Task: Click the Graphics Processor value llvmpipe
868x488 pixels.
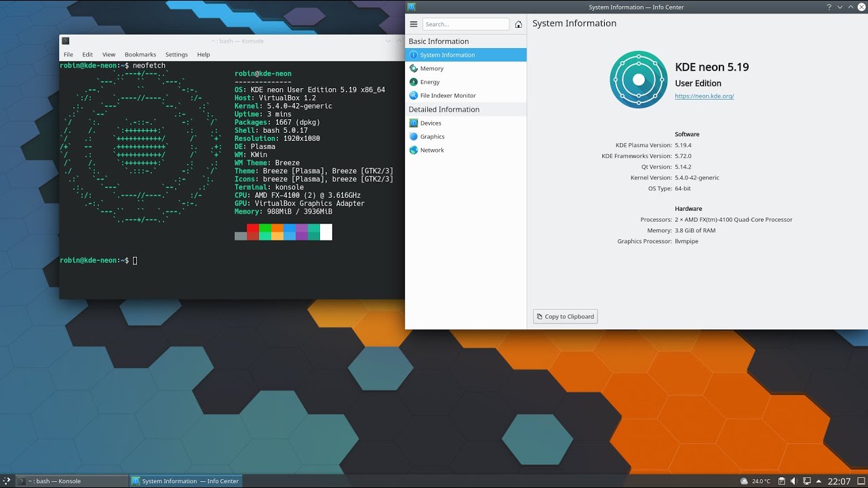Action: [686, 241]
